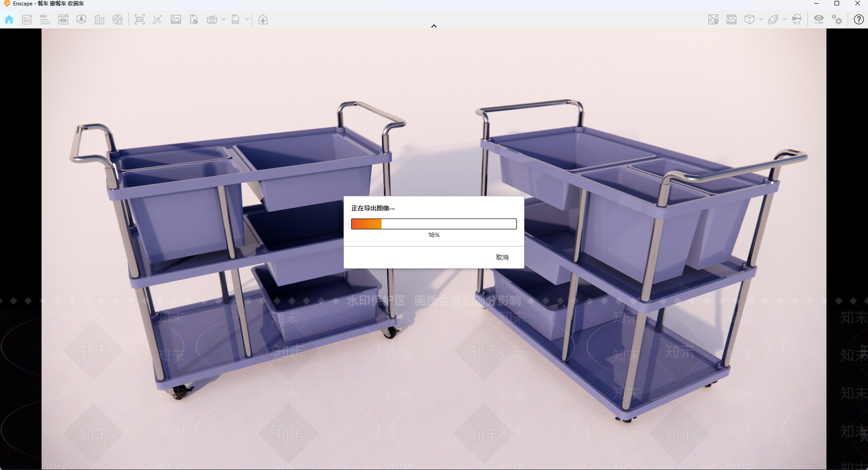Toggle the visual settings eye icon
The image size is (868, 470).
tap(819, 20)
